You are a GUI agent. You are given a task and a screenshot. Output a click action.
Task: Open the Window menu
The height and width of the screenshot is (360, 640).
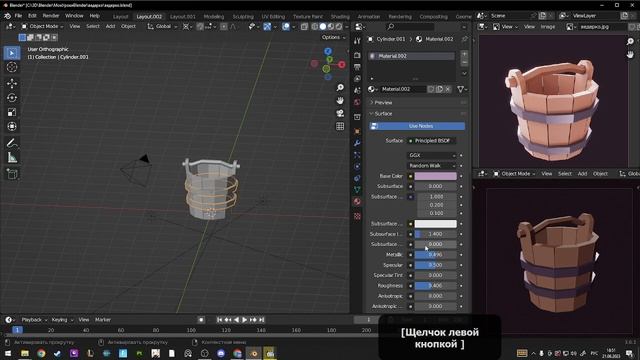(74, 16)
